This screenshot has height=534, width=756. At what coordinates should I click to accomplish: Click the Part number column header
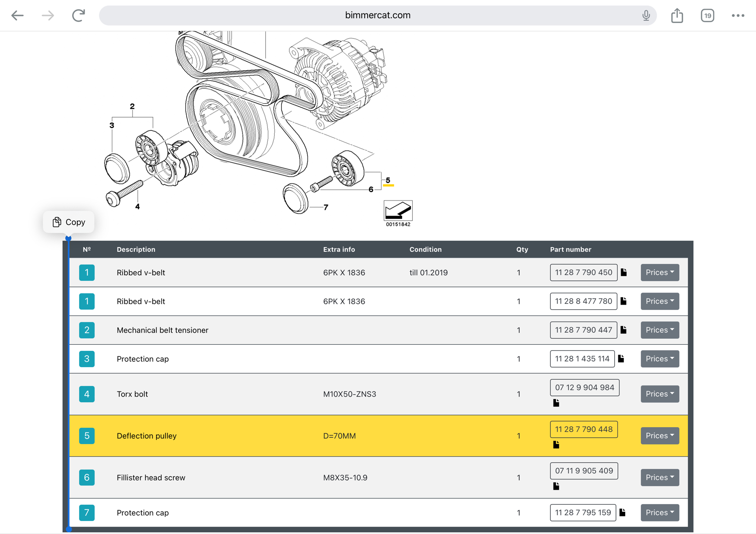click(x=571, y=249)
